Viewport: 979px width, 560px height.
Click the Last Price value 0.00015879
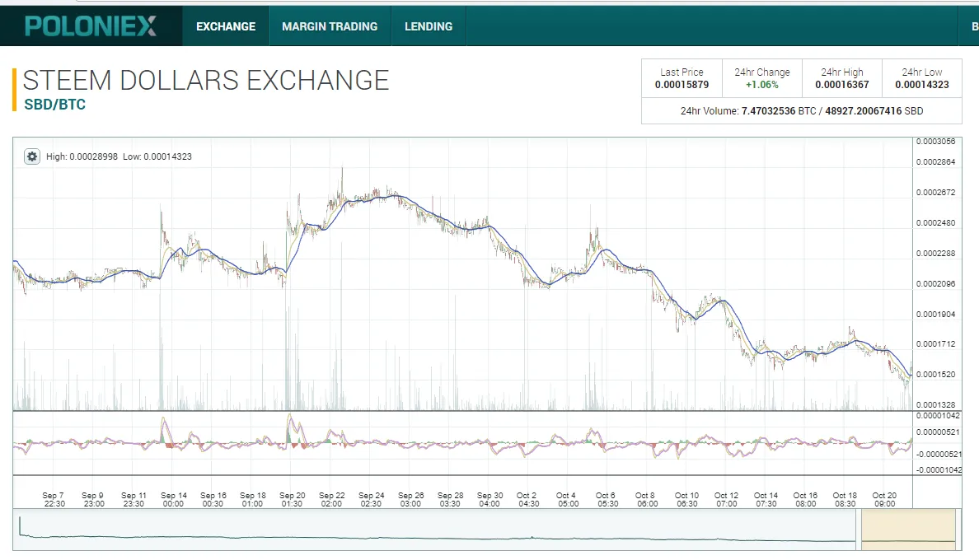click(682, 85)
